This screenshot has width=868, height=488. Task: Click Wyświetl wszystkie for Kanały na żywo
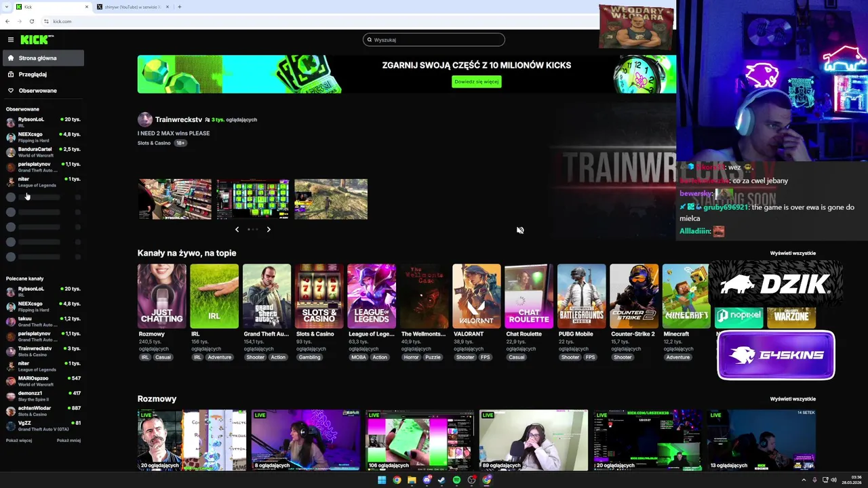(793, 253)
